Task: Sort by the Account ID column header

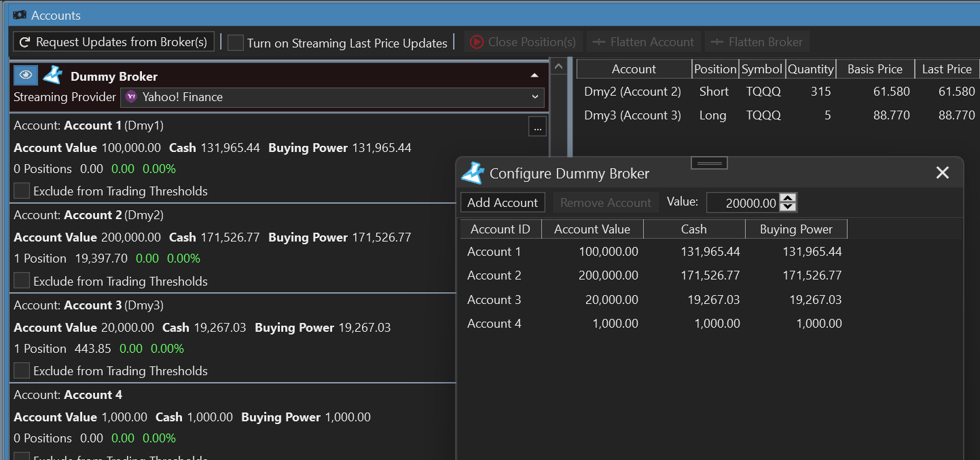Action: click(x=500, y=229)
